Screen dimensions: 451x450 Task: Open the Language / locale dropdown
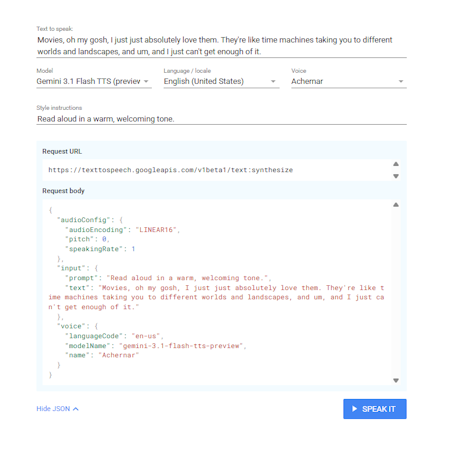(x=221, y=81)
